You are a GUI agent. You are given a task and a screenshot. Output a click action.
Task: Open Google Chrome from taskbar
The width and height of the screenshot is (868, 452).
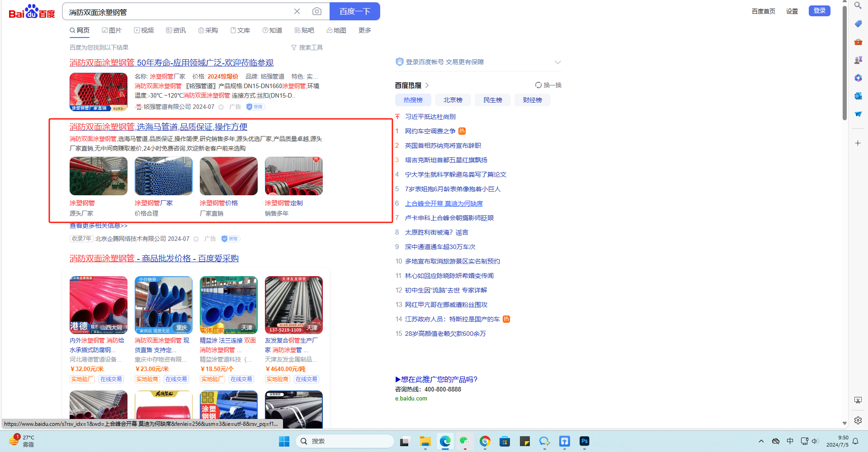point(485,441)
